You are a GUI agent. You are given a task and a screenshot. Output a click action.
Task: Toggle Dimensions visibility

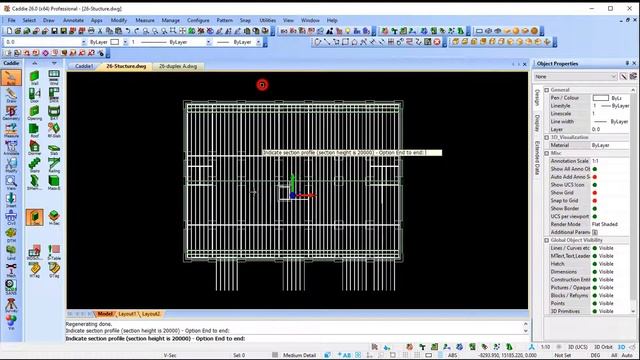click(595, 272)
